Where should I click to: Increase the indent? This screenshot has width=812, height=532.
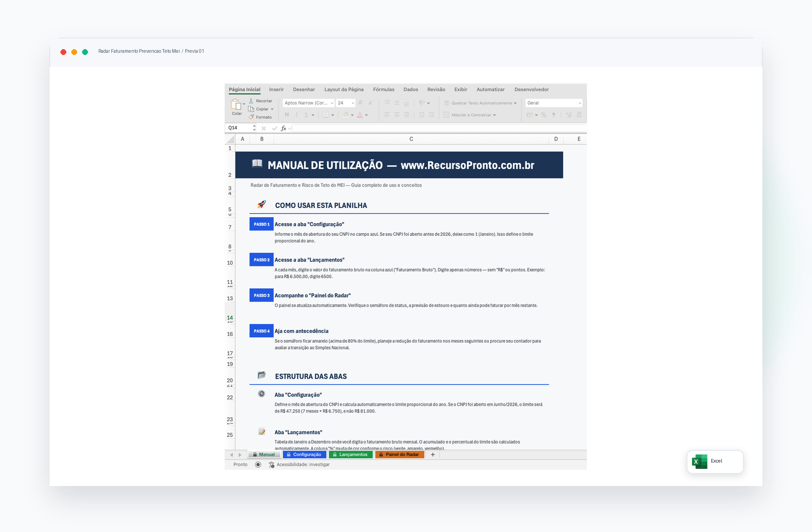click(x=431, y=115)
